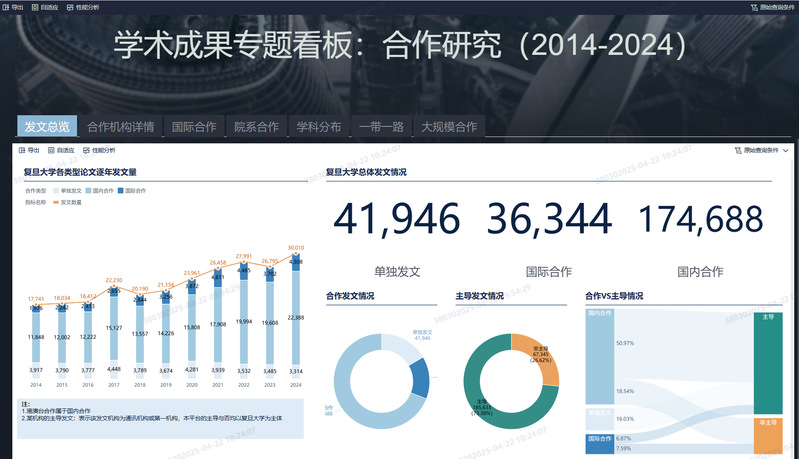Open the 学科分布 tab
The image size is (799, 459).
(318, 127)
